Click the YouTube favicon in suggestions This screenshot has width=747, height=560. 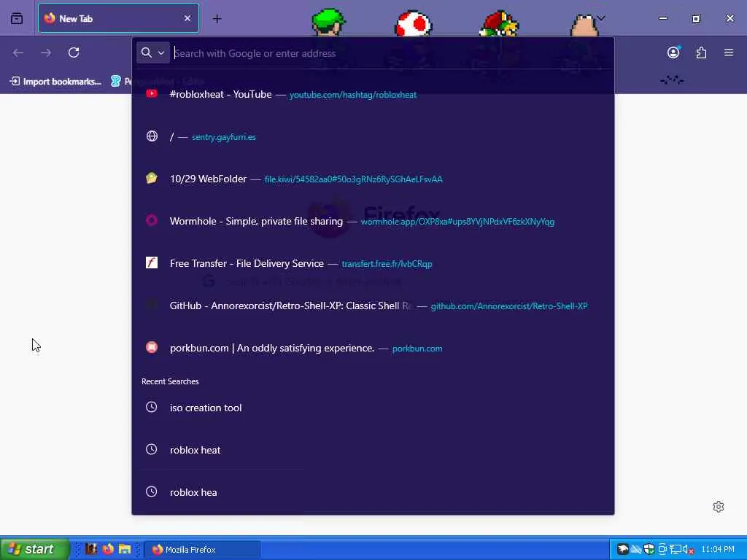[x=152, y=94]
